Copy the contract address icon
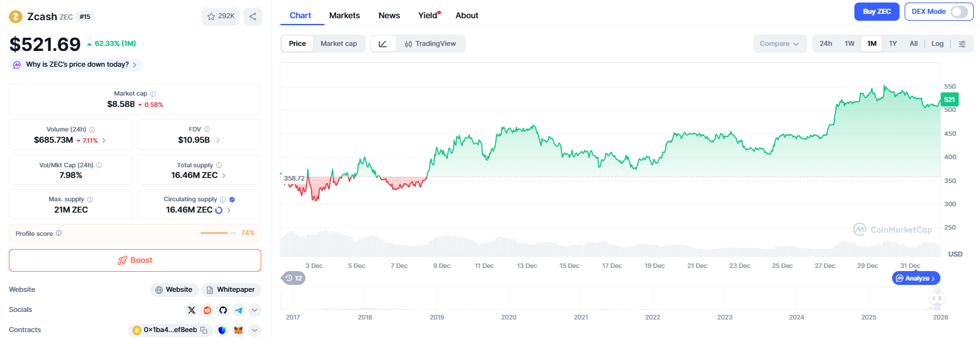This screenshot has height=339, width=980. (204, 330)
